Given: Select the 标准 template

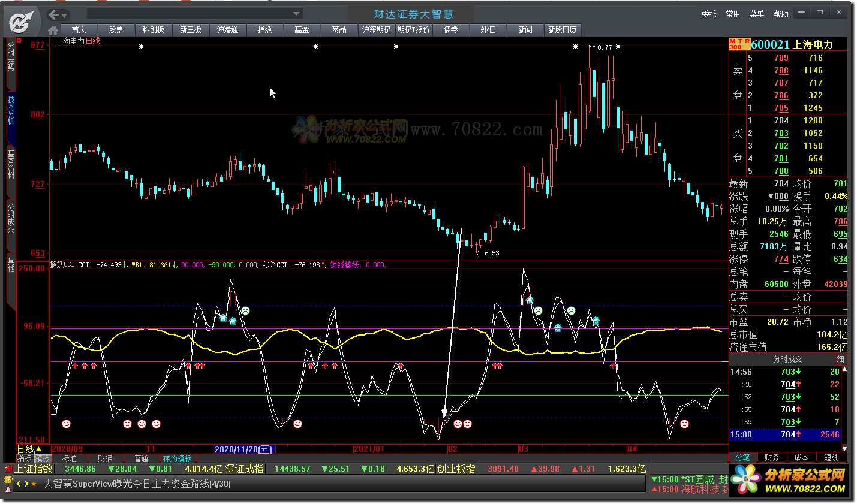Looking at the screenshot, I should [x=70, y=458].
